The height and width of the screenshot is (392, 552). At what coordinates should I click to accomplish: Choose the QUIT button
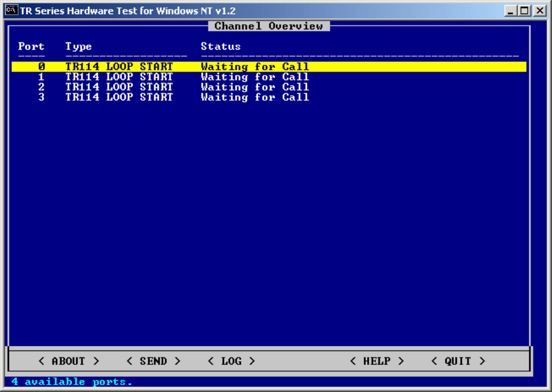point(458,361)
